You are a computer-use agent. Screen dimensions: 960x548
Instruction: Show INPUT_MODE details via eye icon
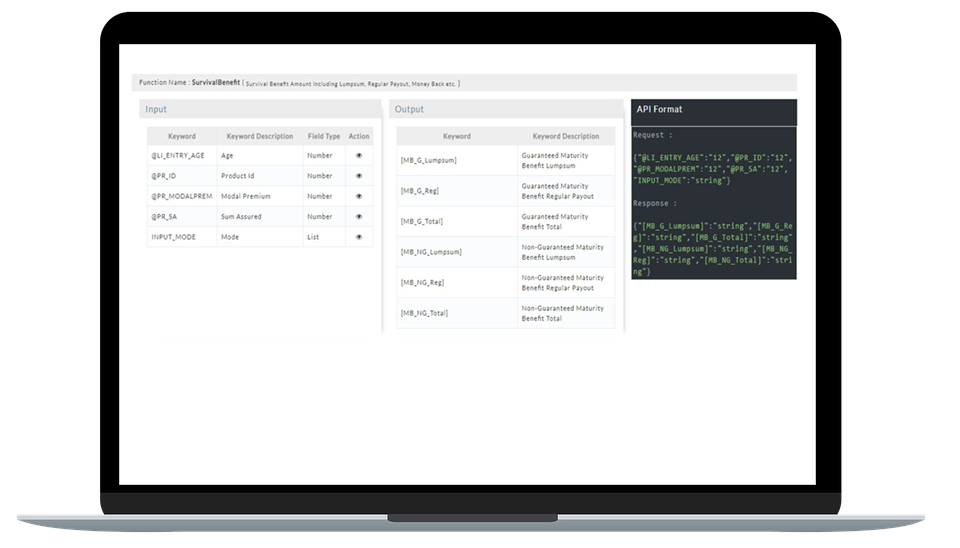pyautogui.click(x=359, y=237)
